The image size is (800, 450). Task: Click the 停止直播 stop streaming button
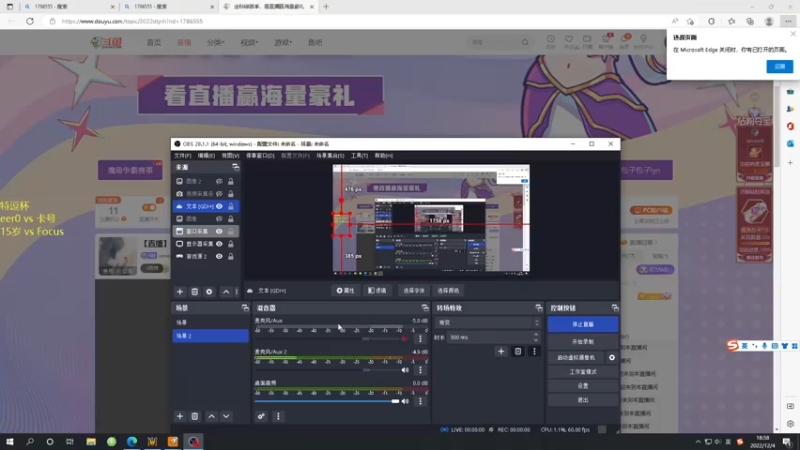583,324
